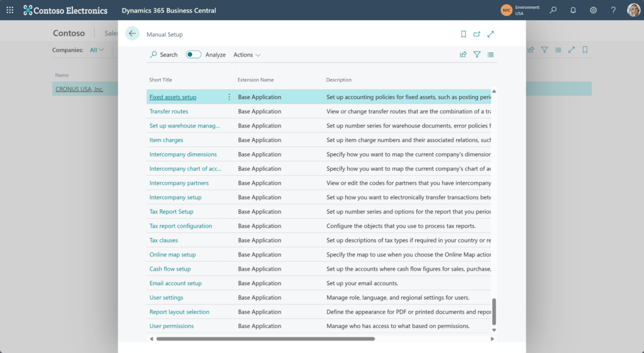Sort by Description column header

tap(339, 80)
